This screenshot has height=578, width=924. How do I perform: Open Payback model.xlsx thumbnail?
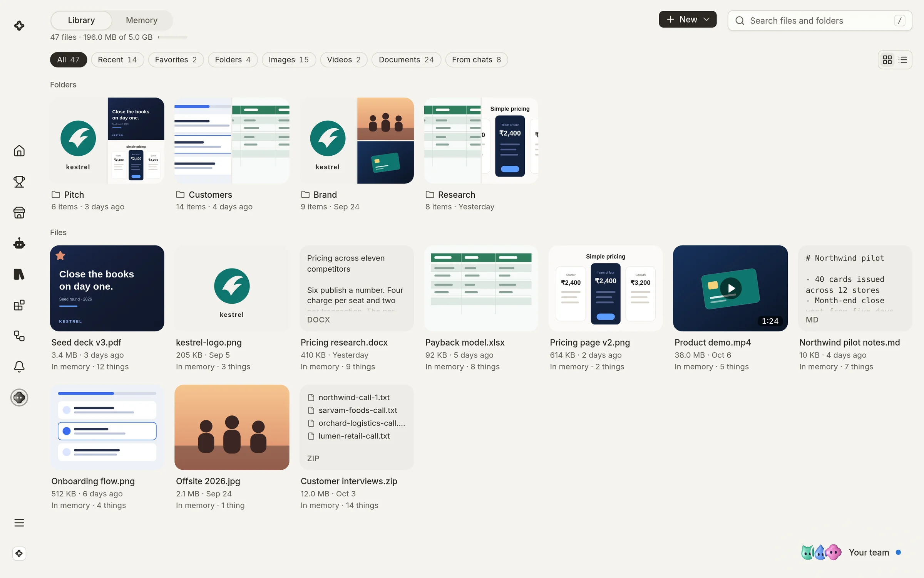tap(481, 288)
